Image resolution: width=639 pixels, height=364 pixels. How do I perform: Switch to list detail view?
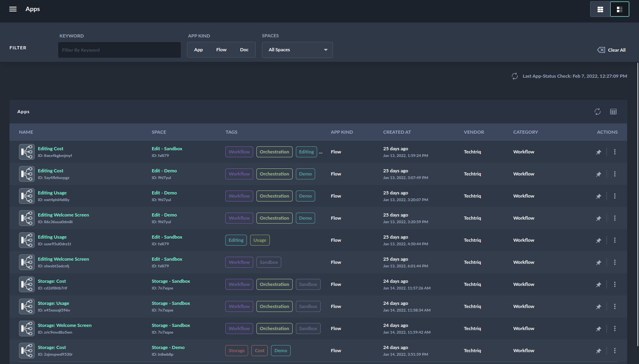[x=619, y=9]
